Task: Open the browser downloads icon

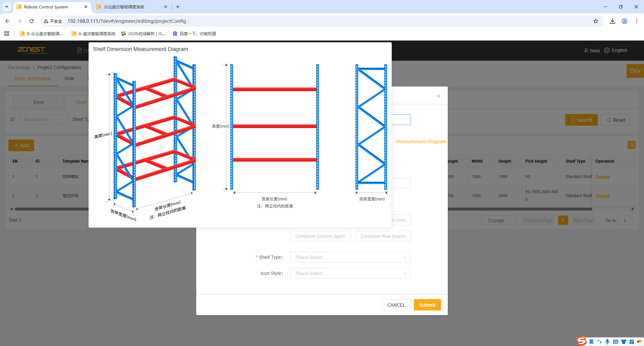Action: point(612,21)
